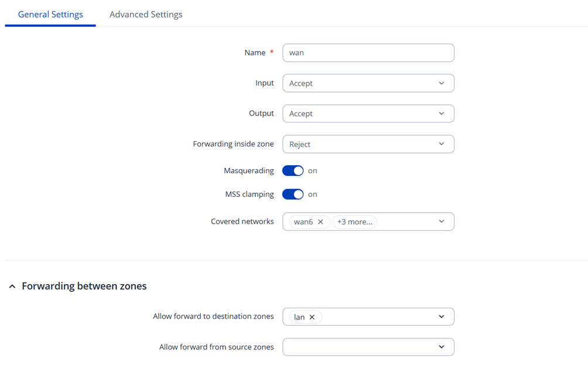Click the Forwarding between zones heading

84,287
